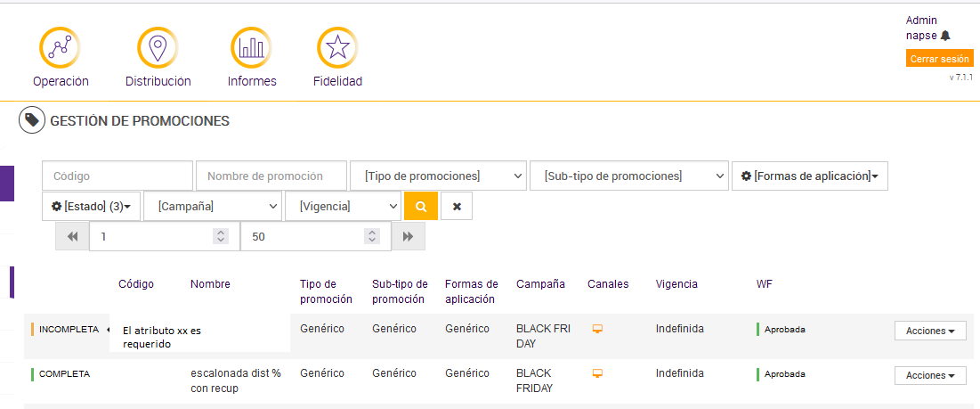This screenshot has width=980, height=409.
Task: Open the Informes chart icon
Action: pyautogui.click(x=251, y=47)
